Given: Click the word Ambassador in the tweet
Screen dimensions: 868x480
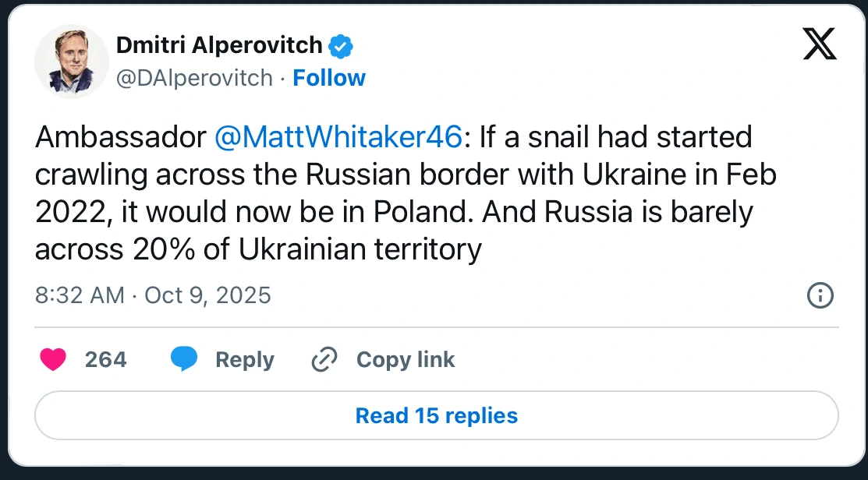Looking at the screenshot, I should tap(120, 137).
